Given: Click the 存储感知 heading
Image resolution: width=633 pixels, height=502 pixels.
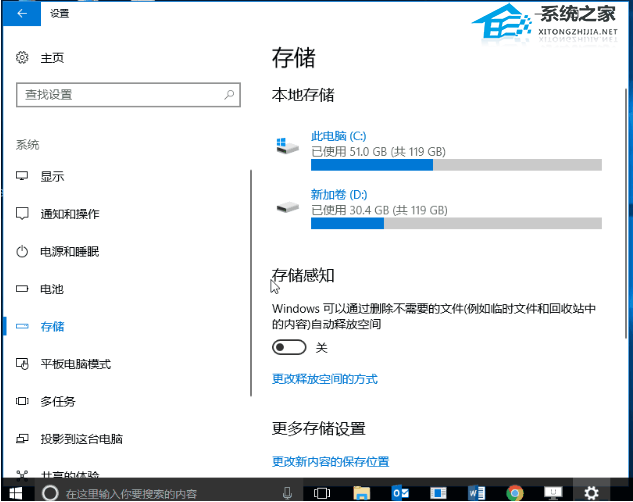Looking at the screenshot, I should (303, 275).
